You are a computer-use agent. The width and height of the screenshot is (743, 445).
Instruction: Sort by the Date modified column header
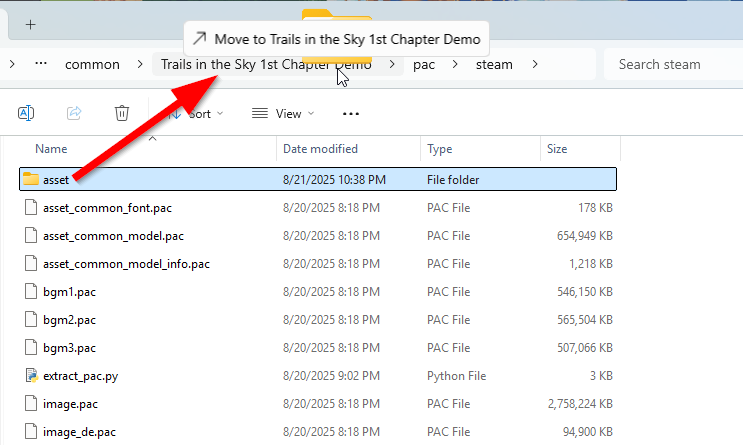tap(320, 149)
